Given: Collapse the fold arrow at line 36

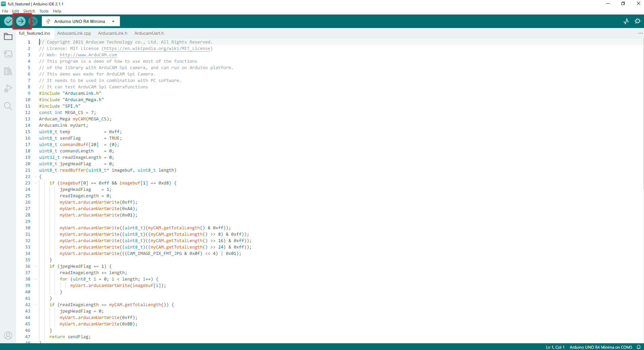Looking at the screenshot, I should click(x=35, y=266).
